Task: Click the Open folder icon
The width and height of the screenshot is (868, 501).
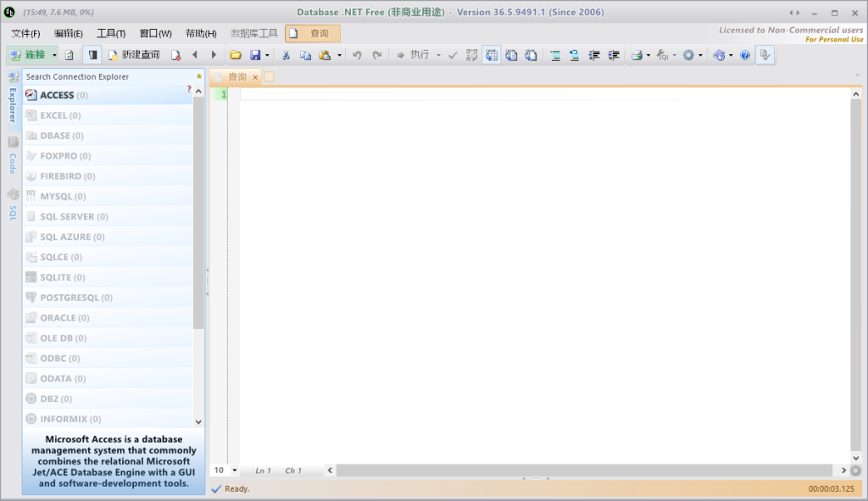Action: point(236,55)
